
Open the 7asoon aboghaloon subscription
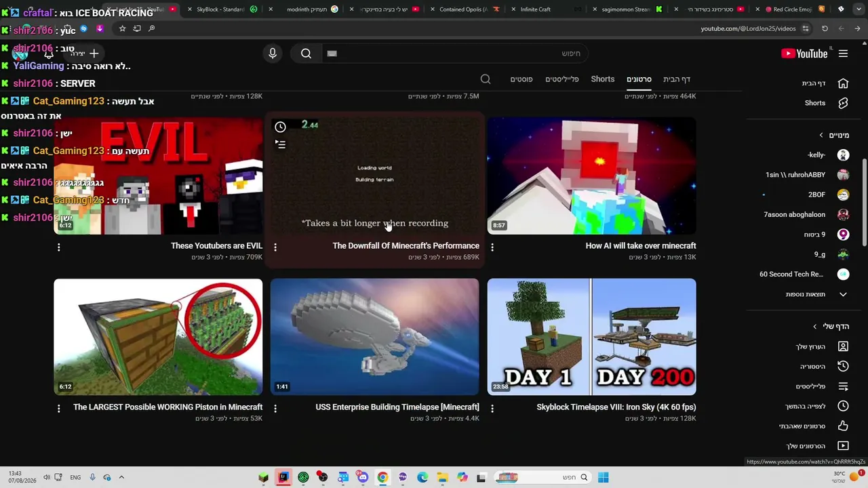point(807,215)
